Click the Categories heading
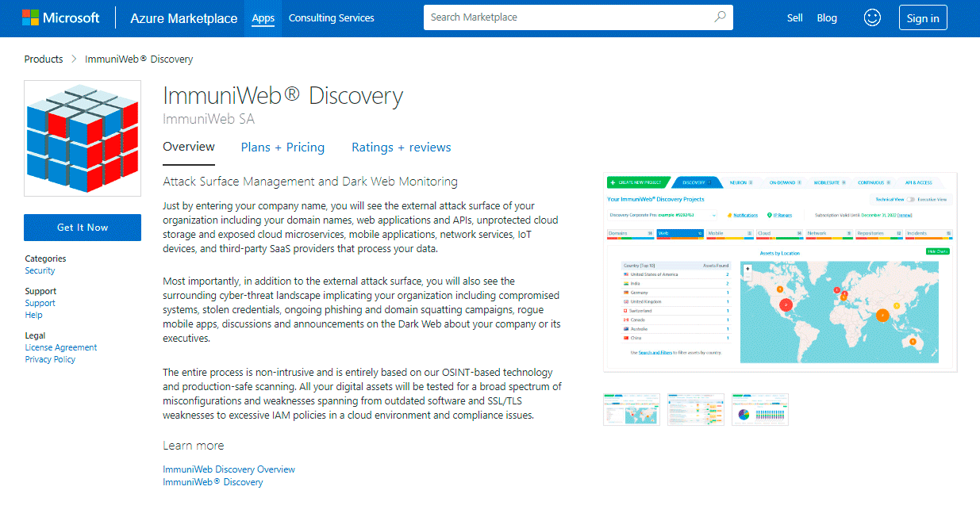 click(x=46, y=258)
